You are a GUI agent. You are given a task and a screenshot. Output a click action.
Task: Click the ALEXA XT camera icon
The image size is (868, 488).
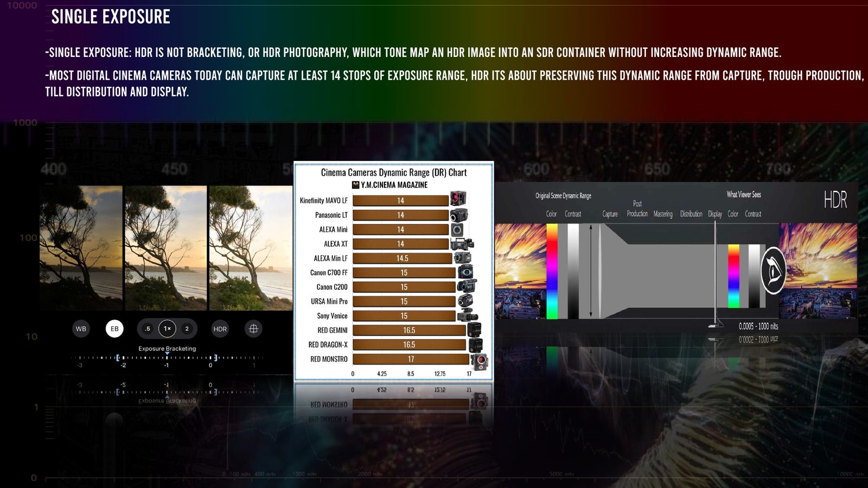click(462, 243)
